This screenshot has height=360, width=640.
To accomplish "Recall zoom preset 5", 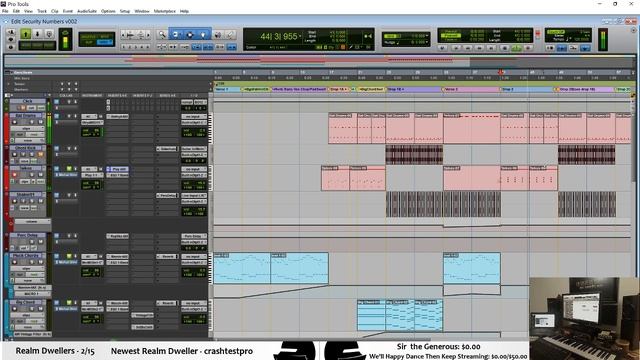I will 148,46.
